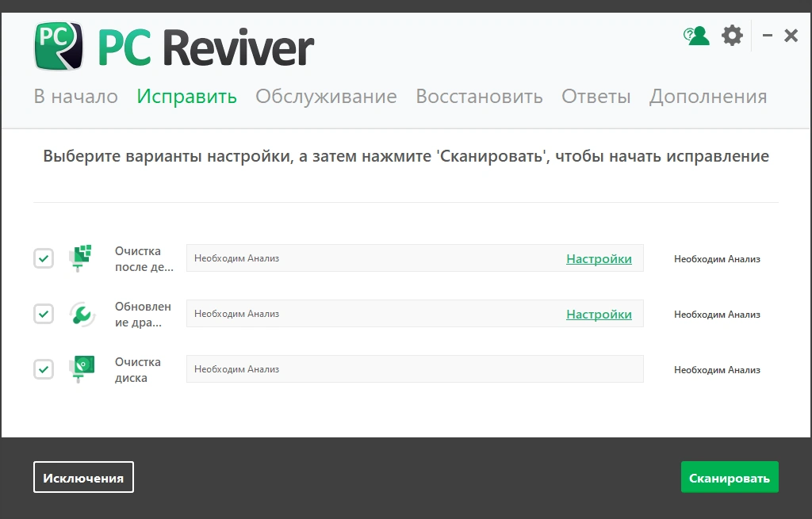Select the Исправить tab
Screen dimensions: 812x519
coord(187,97)
